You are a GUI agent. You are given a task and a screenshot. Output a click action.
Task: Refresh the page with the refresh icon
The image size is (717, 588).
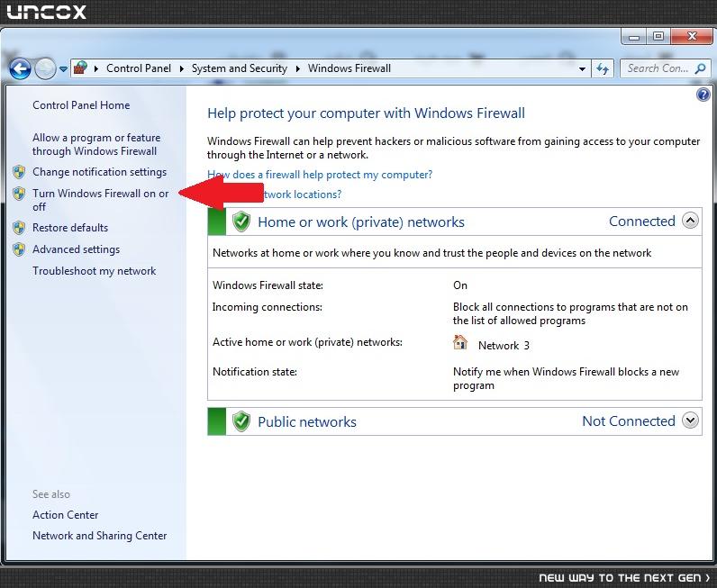603,69
